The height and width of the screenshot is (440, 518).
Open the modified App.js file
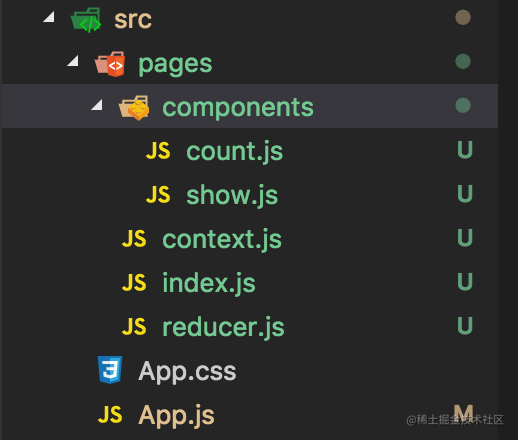176,416
